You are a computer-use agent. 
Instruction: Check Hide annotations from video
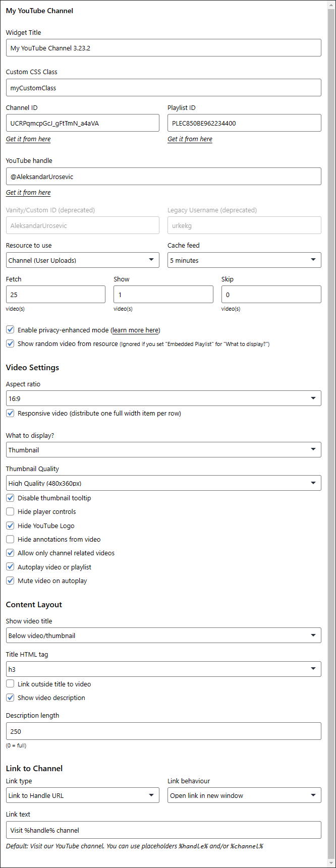tap(10, 539)
